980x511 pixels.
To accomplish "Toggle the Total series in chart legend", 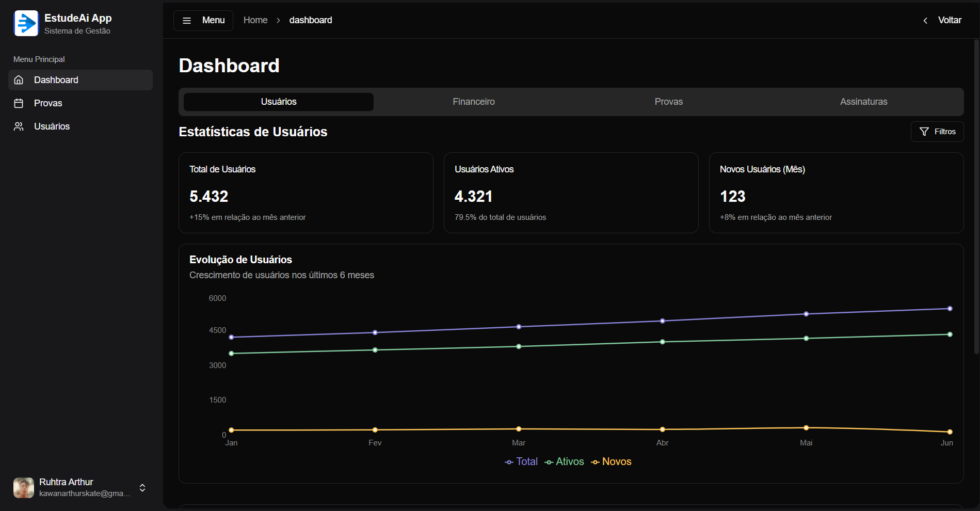I will click(x=521, y=462).
